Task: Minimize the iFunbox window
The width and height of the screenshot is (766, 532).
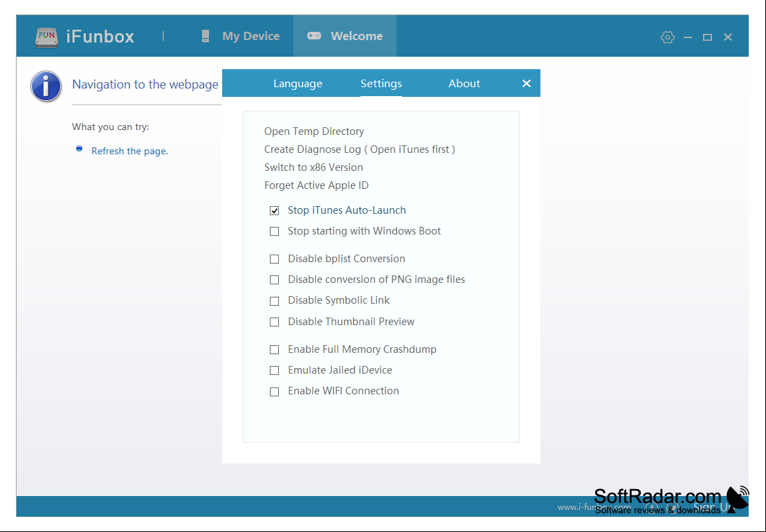Action: 688,37
